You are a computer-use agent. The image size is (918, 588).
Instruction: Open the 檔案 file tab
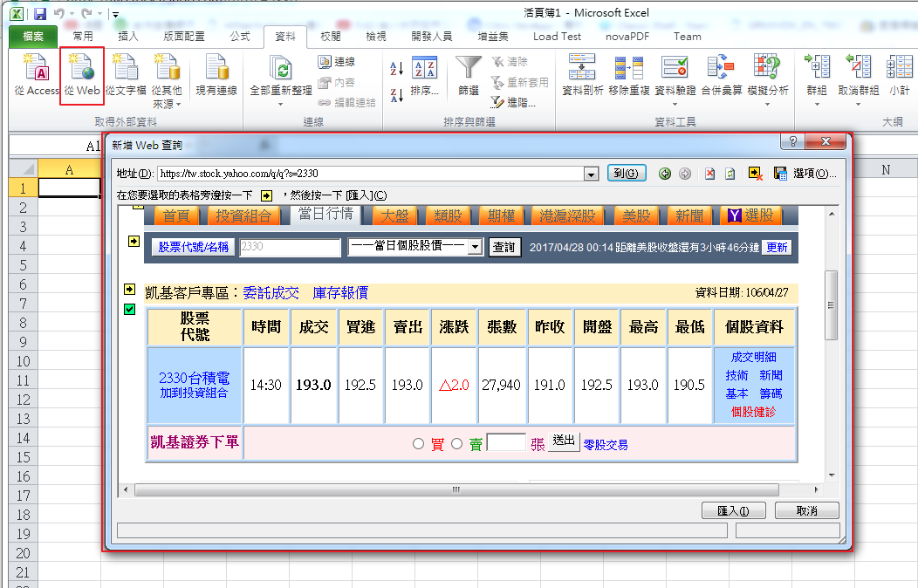click(33, 37)
